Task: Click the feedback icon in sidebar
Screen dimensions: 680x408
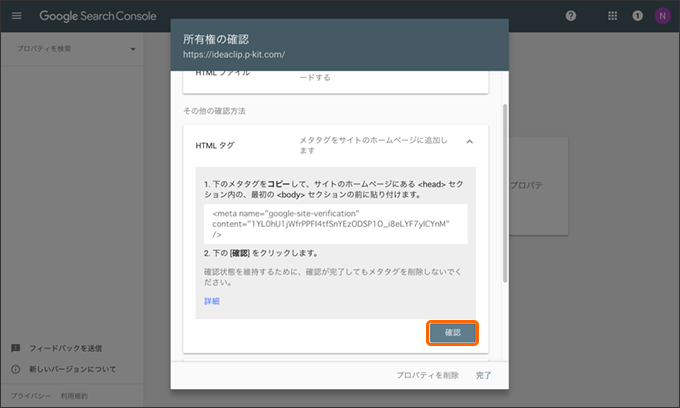Action: 16,348
